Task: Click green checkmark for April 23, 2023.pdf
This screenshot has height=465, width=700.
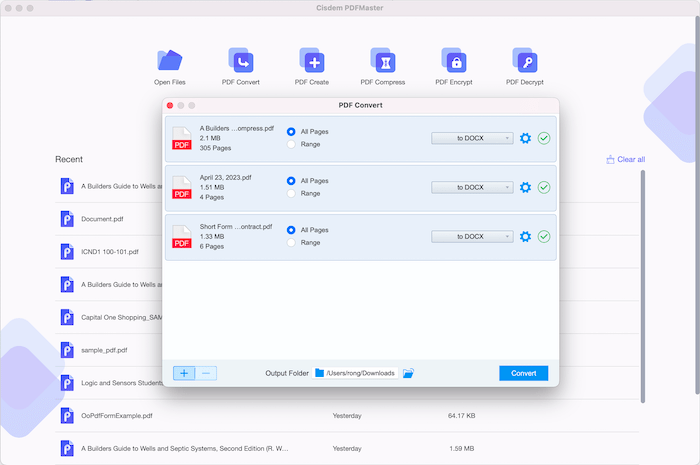Action: coord(544,187)
